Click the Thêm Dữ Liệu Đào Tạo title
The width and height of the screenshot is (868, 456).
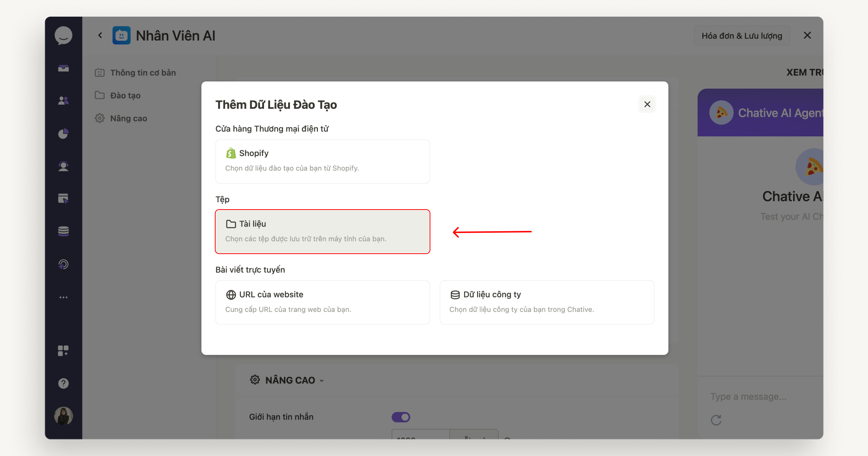pyautogui.click(x=276, y=105)
